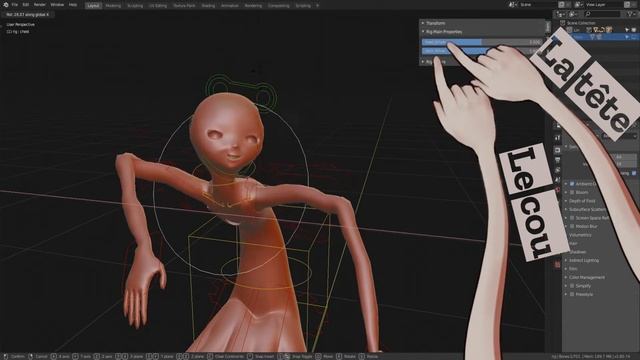
Task: Toggle selectability arrow of first collection row
Action: pos(627,30)
